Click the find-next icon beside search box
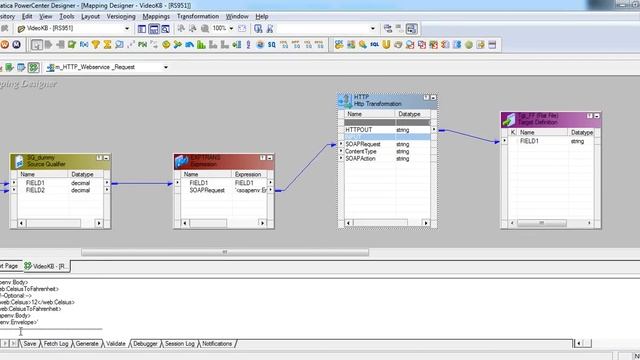 (x=270, y=29)
